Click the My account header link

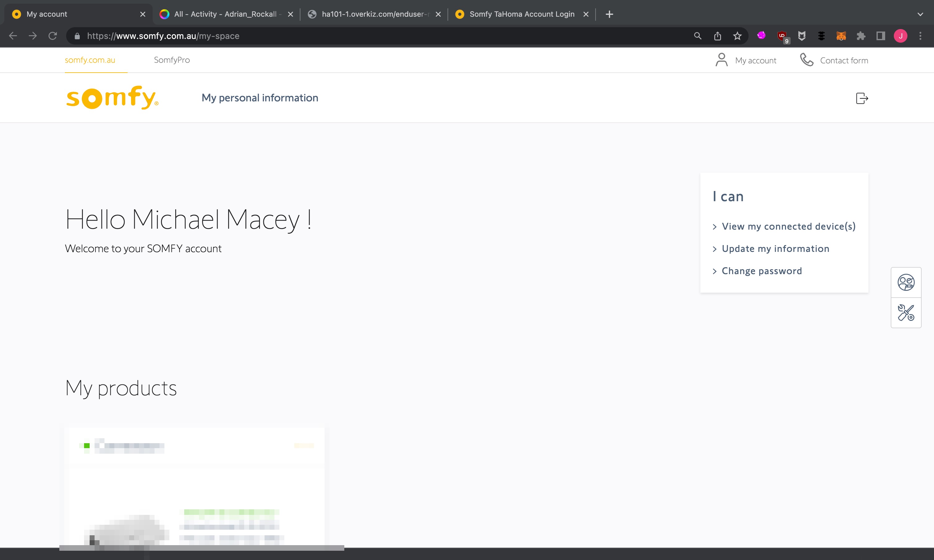755,60
